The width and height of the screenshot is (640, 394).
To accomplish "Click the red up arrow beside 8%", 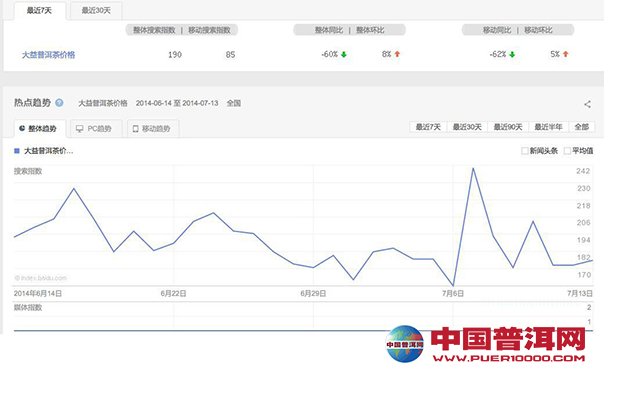I will [397, 54].
